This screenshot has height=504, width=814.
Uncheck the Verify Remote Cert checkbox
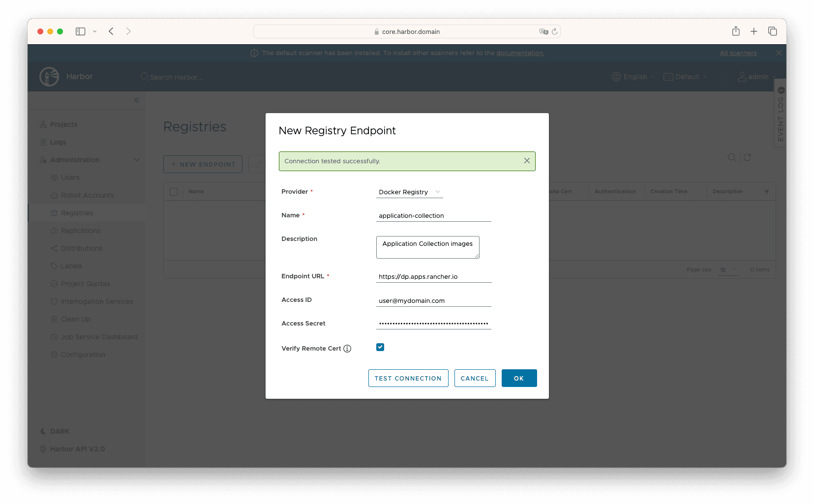tap(380, 347)
